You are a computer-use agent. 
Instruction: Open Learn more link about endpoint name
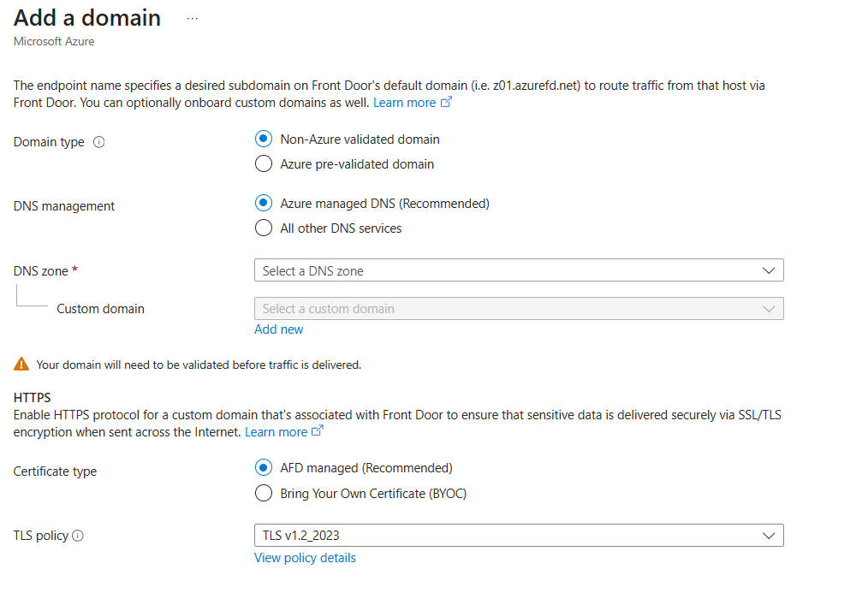click(413, 103)
